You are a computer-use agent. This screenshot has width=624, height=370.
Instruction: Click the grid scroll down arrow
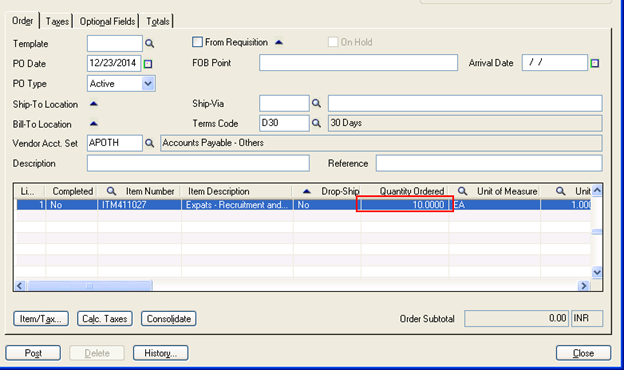click(597, 273)
